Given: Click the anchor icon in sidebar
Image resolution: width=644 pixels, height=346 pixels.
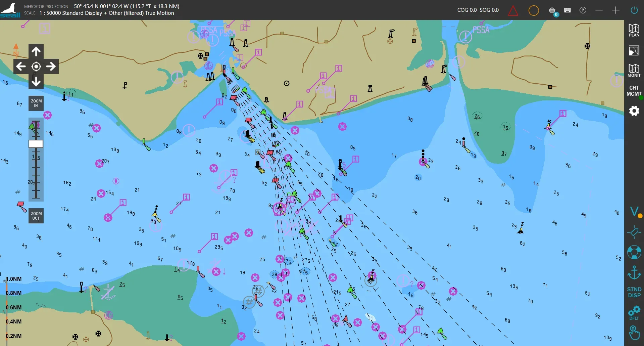Looking at the screenshot, I should pyautogui.click(x=634, y=272).
